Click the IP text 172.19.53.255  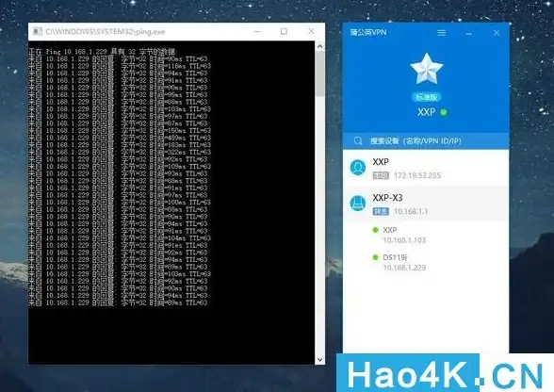[416, 175]
